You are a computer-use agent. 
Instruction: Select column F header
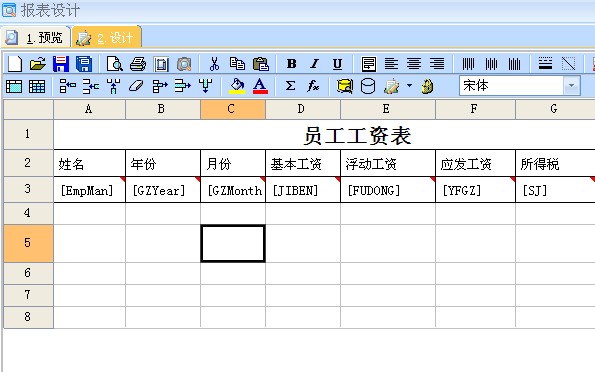tap(475, 109)
